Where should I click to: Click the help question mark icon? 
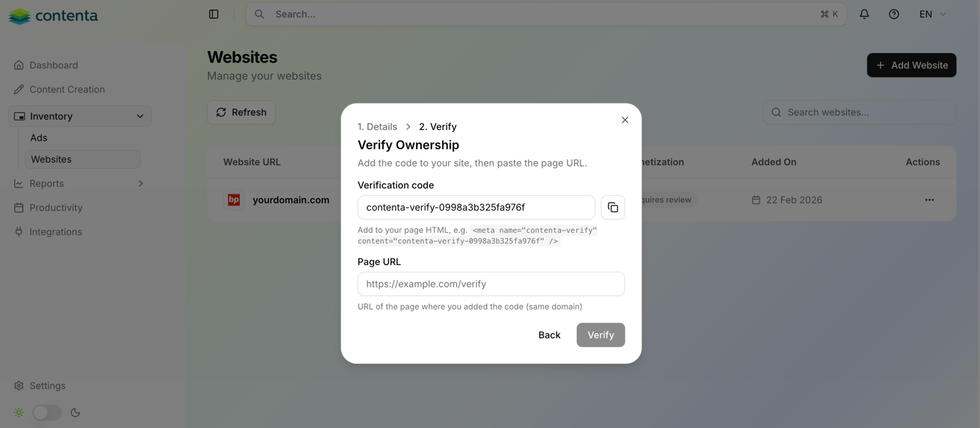894,14
